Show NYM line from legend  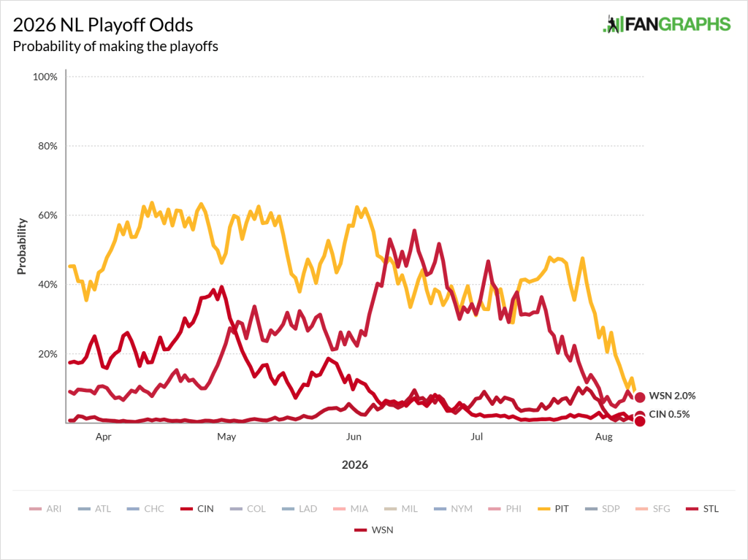coord(453,509)
